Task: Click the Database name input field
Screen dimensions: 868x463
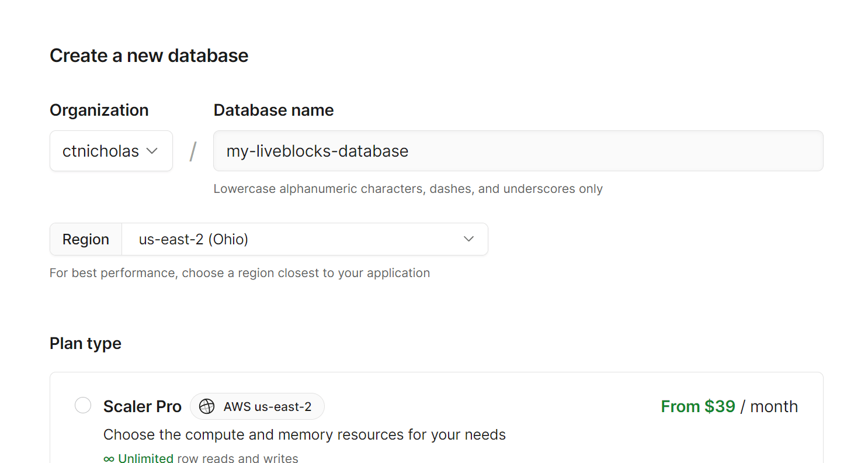Action: point(518,151)
